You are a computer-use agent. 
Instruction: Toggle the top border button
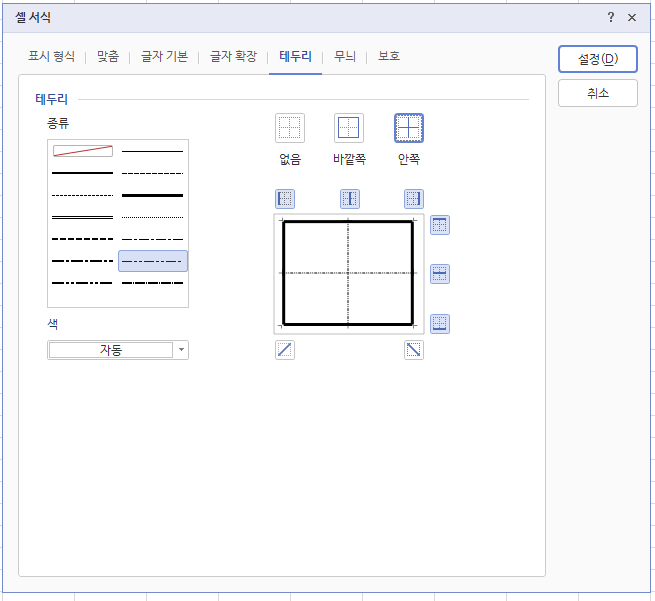[440, 225]
